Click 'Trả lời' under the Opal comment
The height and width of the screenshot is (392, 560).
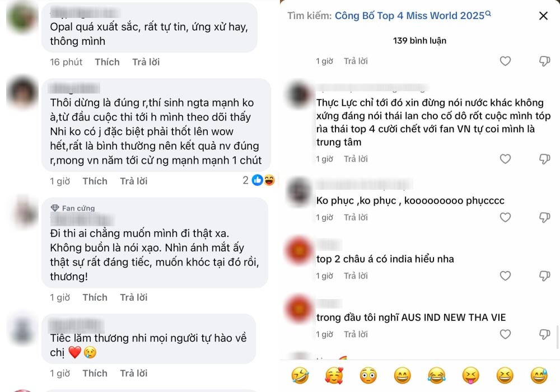(x=146, y=62)
